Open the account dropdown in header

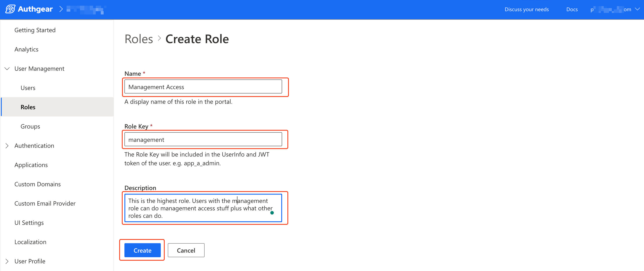click(x=637, y=9)
